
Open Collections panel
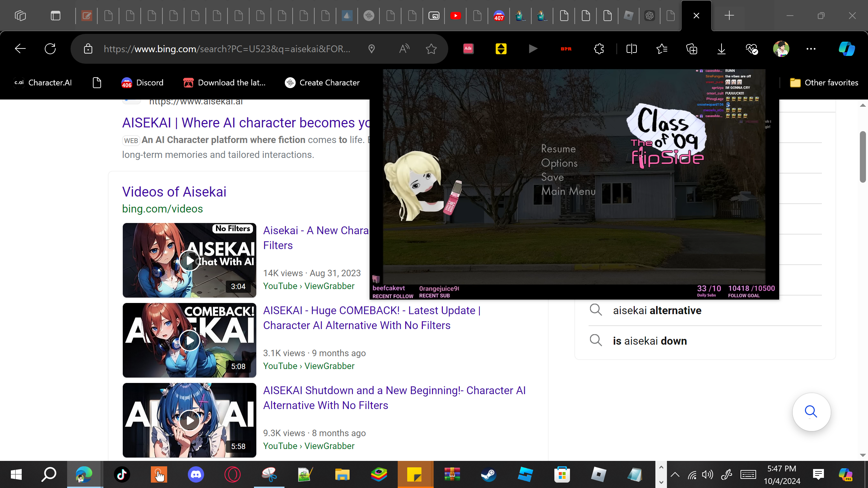point(692,49)
